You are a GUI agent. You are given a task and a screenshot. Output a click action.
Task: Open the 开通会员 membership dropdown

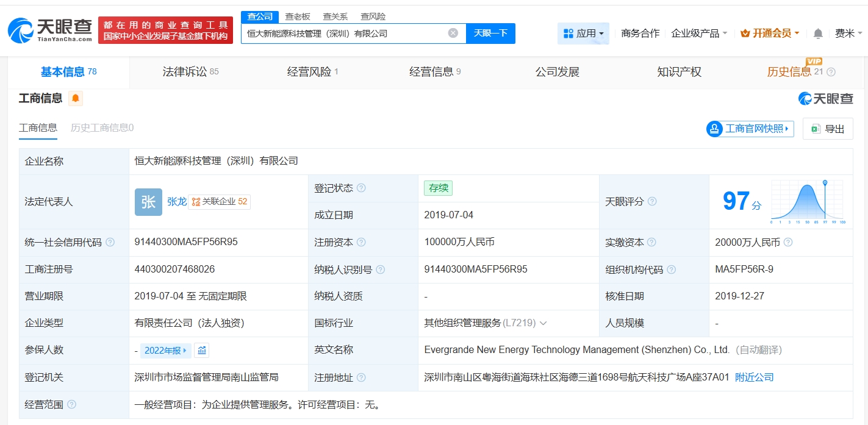pos(770,34)
